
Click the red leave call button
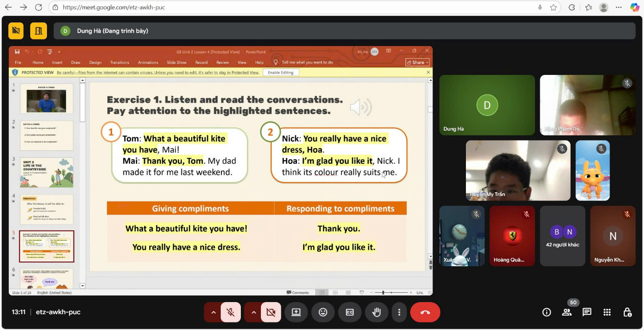click(425, 312)
